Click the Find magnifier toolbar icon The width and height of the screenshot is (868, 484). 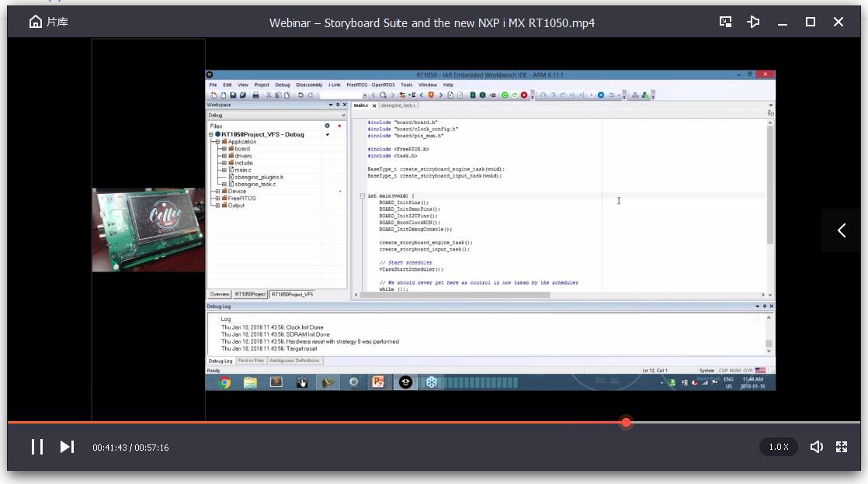point(383,95)
